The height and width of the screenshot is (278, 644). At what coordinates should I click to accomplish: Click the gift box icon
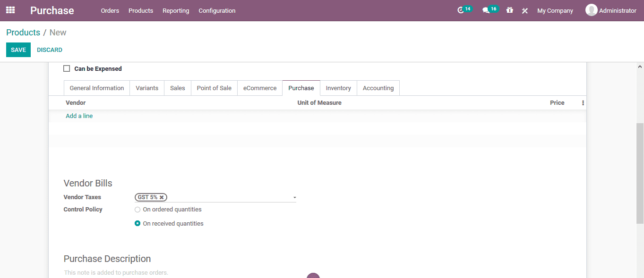point(509,10)
